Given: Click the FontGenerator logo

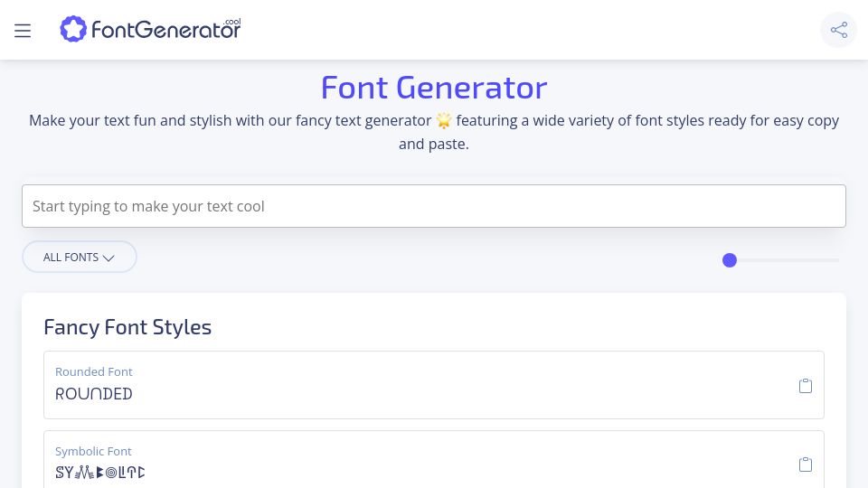Looking at the screenshot, I should (151, 29).
